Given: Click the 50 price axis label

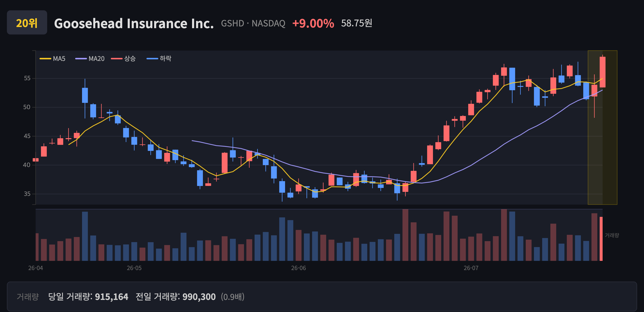Looking at the screenshot, I should coord(27,107).
